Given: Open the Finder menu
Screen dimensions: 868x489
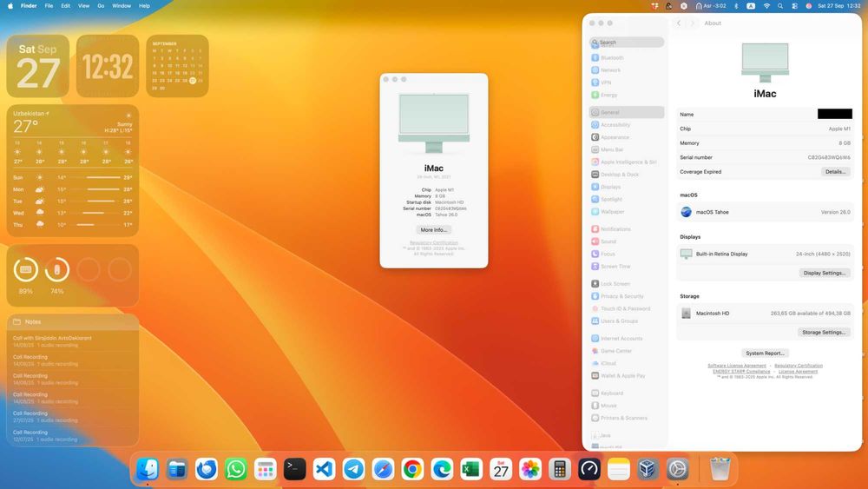Looking at the screenshot, I should point(29,5).
